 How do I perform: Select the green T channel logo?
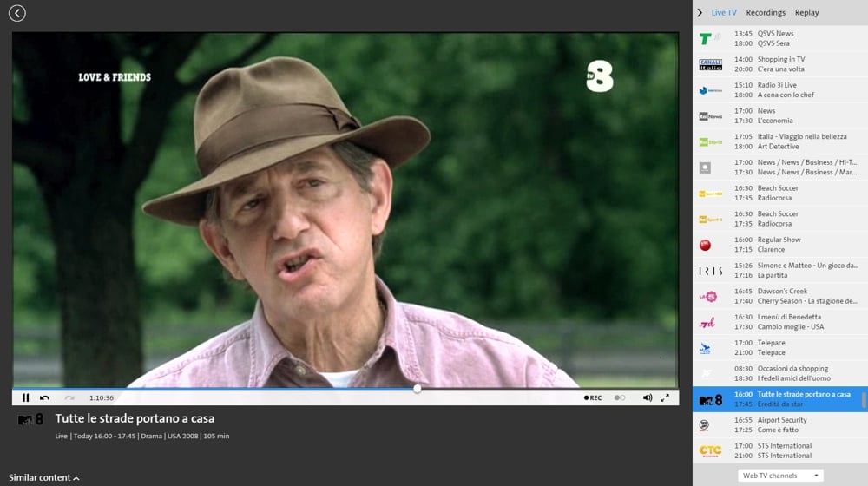click(710, 38)
